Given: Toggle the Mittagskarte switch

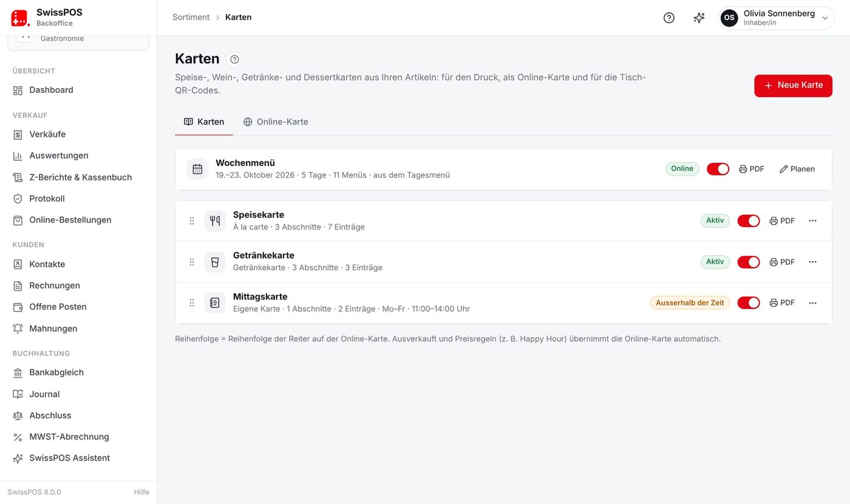Looking at the screenshot, I should pyautogui.click(x=748, y=302).
